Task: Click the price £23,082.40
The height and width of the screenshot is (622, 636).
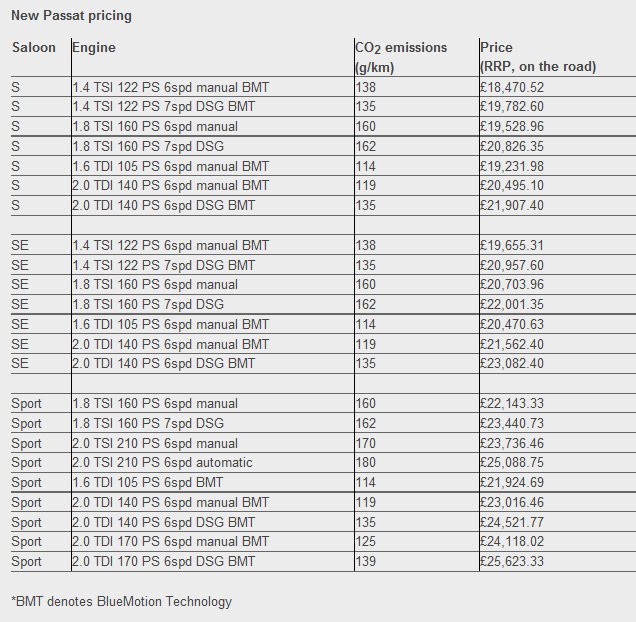Action: click(x=512, y=363)
